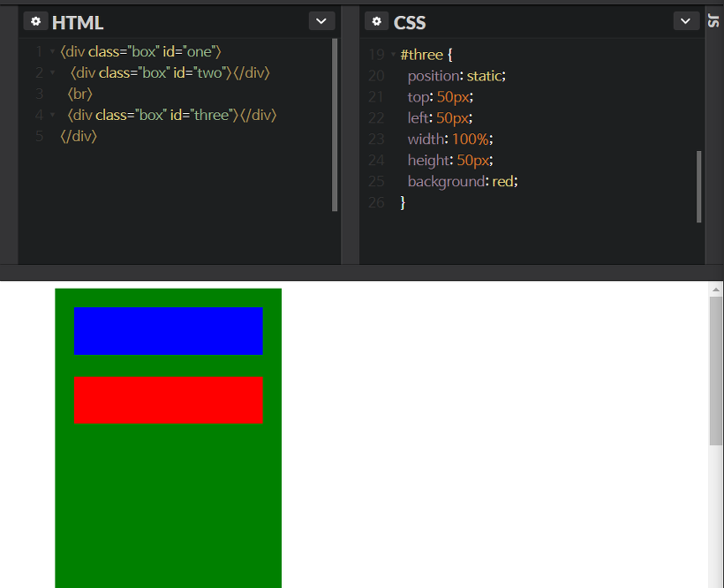Click the CSS panel title
Screen dimensions: 724x588
pos(410,22)
